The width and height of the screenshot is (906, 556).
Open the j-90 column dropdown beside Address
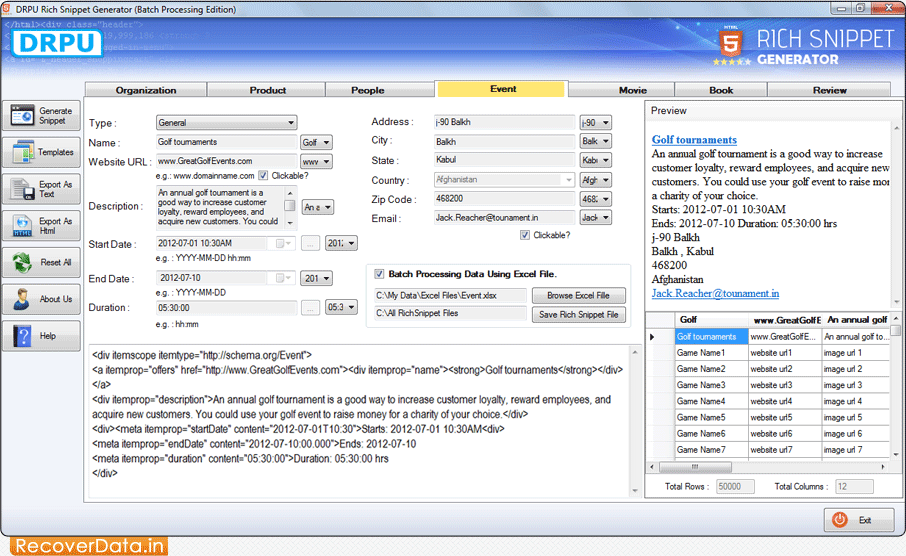click(x=596, y=123)
